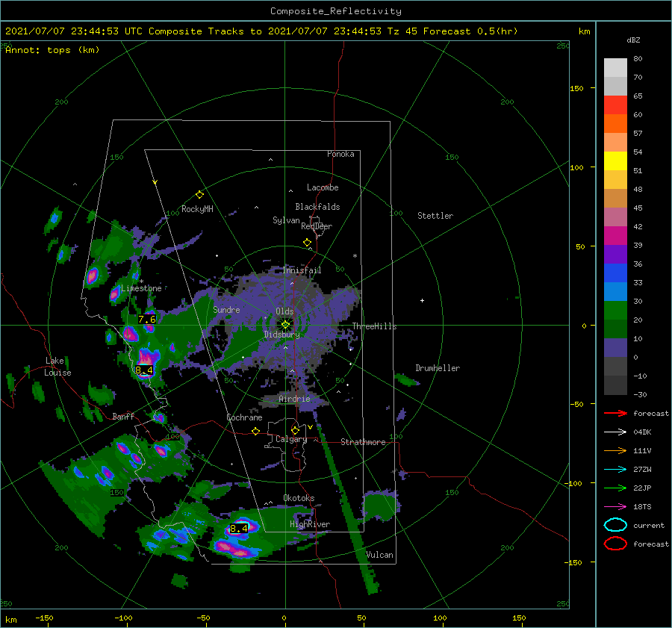Click the yellow diamond marker inside Calgary
672x628 pixels.
(x=295, y=430)
